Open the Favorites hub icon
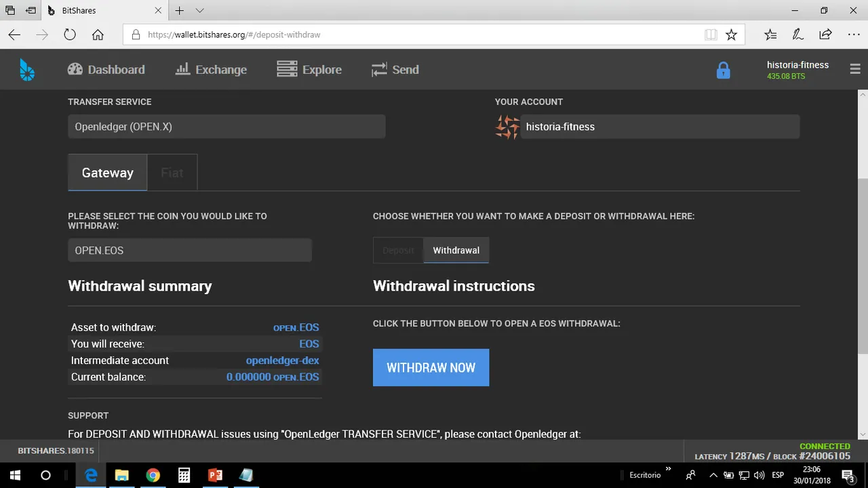This screenshot has height=488, width=868. tap(770, 35)
